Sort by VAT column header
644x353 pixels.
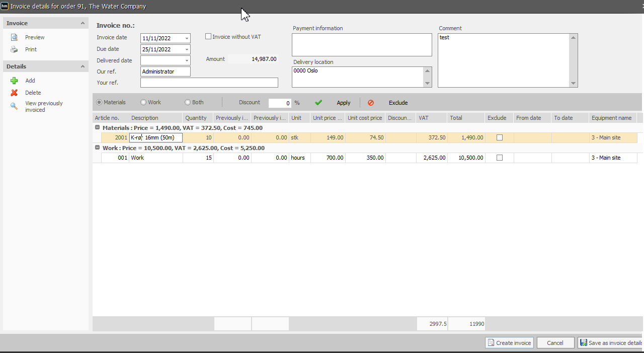click(x=431, y=118)
